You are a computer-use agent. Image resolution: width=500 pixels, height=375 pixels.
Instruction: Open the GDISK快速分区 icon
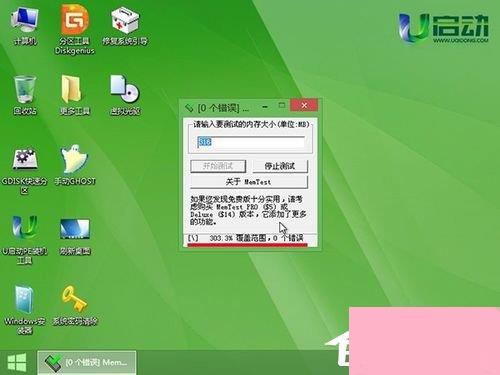click(x=25, y=171)
